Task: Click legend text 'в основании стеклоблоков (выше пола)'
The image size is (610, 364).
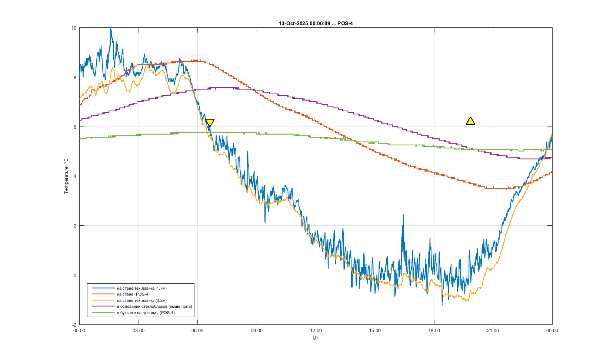Action: 154,307
